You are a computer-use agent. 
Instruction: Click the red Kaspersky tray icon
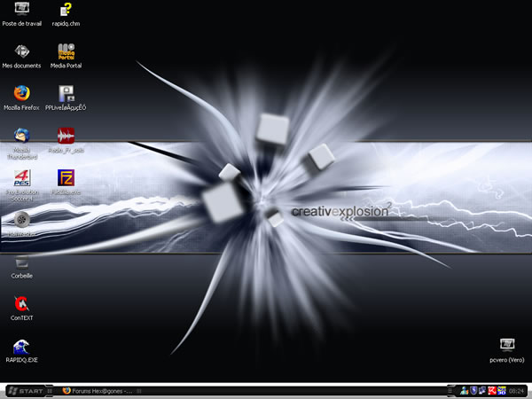click(x=492, y=390)
